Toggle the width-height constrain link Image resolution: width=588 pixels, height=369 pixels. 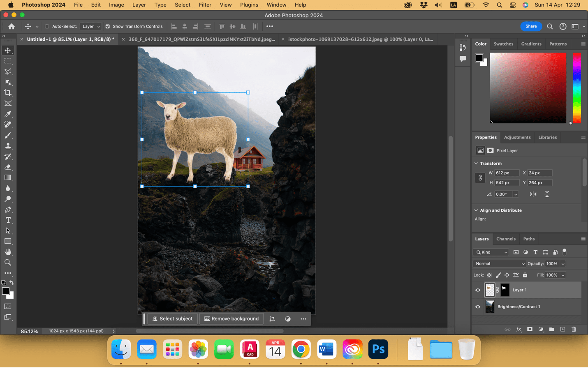click(x=480, y=178)
